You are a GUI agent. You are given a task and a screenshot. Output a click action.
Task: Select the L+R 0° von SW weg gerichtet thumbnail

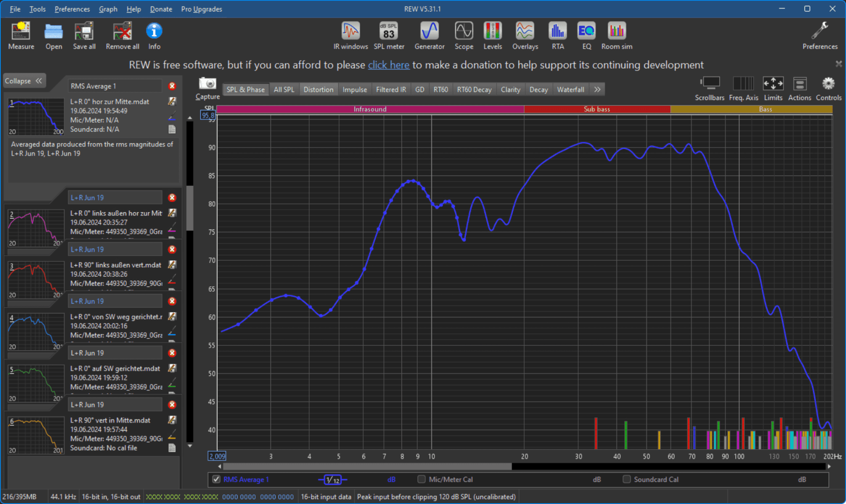pos(36,332)
